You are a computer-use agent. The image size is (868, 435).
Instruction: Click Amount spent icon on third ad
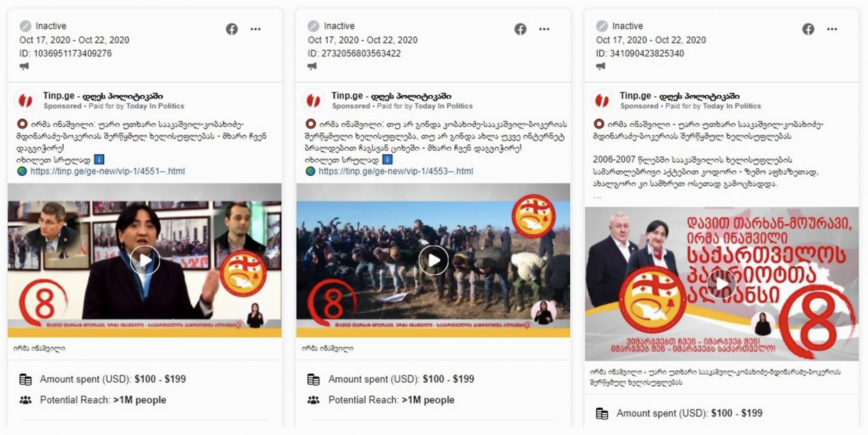[x=602, y=413]
